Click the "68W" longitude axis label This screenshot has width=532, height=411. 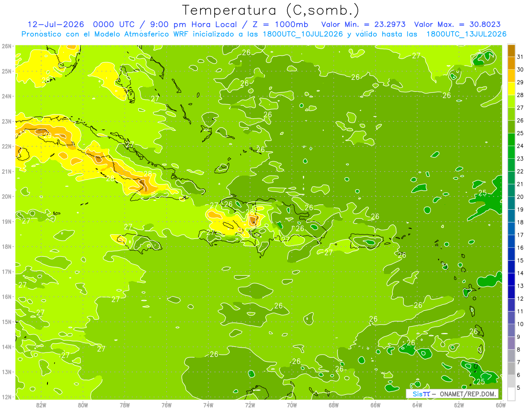point(333,404)
